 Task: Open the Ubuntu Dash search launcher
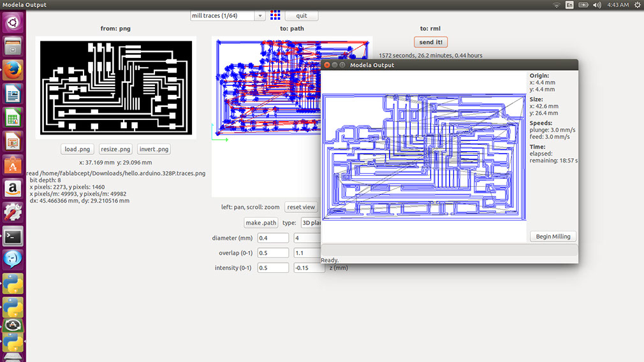tap(13, 22)
